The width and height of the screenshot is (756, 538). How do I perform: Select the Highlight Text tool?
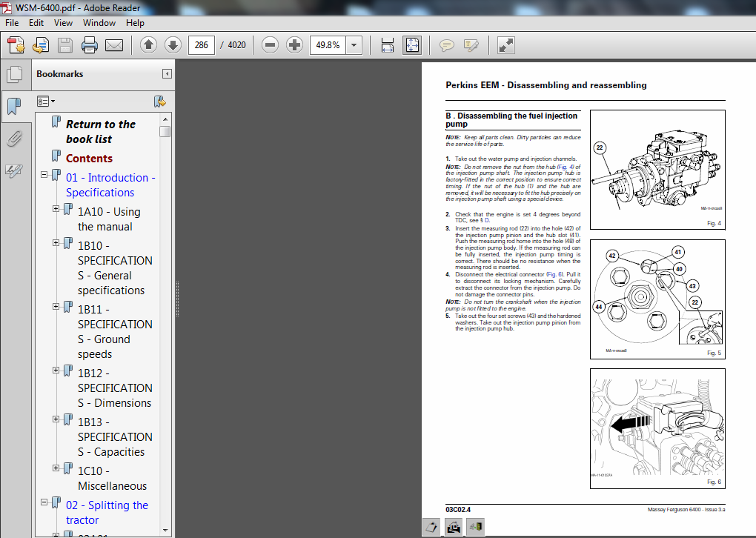click(x=471, y=45)
